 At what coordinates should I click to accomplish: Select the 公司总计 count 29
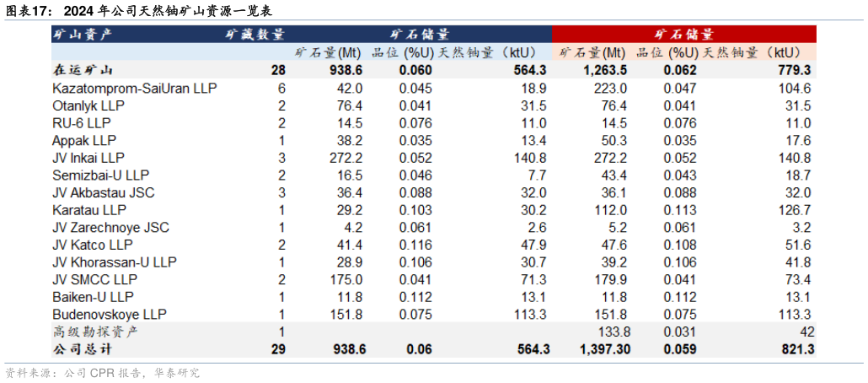click(x=278, y=349)
